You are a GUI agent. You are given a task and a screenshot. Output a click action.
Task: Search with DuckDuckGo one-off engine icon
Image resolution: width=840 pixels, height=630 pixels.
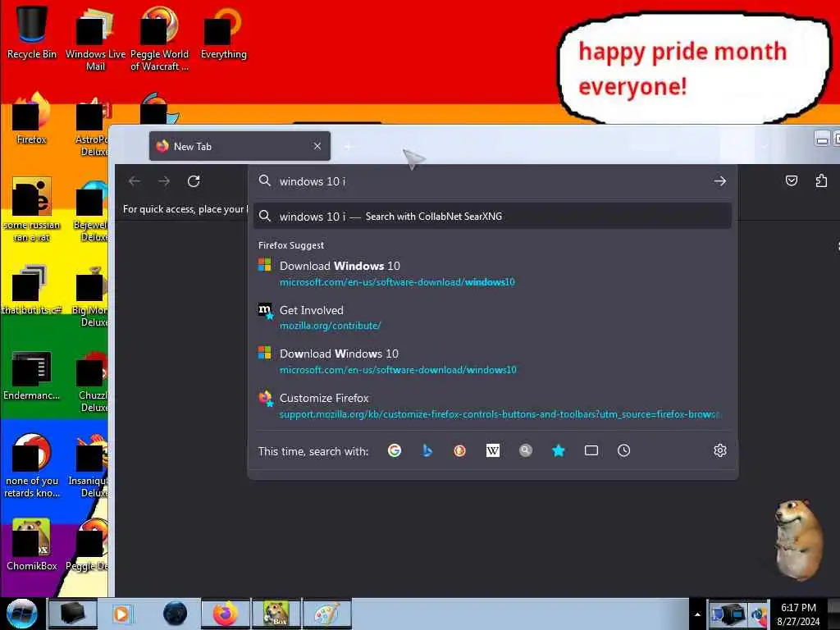click(x=459, y=450)
